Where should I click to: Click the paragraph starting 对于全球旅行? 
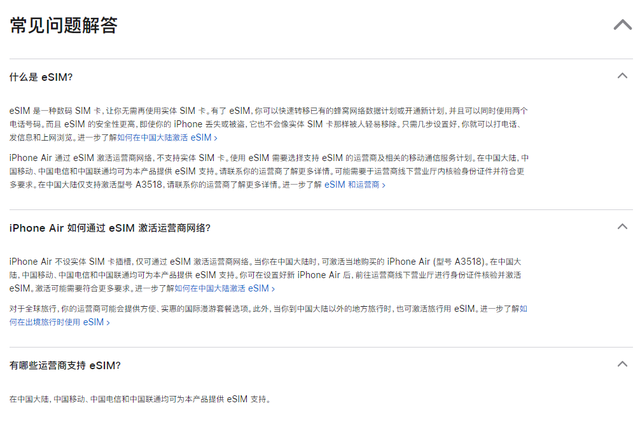pos(250,310)
